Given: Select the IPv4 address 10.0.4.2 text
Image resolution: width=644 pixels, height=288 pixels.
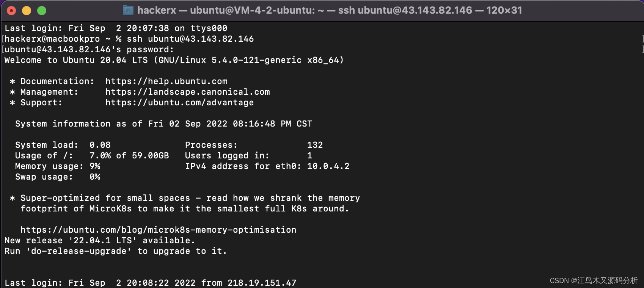Looking at the screenshot, I should pyautogui.click(x=328, y=166).
